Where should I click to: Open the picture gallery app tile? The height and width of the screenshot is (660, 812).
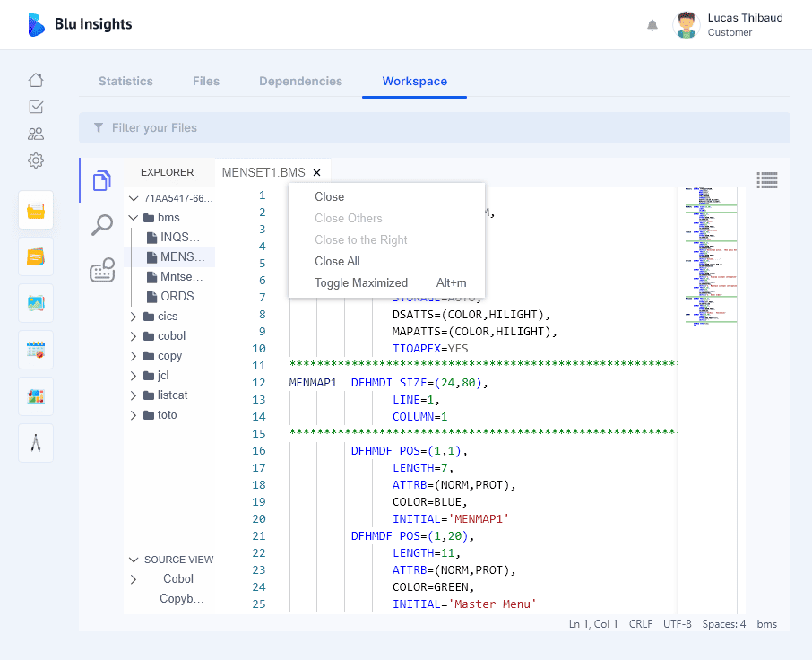pyautogui.click(x=36, y=303)
